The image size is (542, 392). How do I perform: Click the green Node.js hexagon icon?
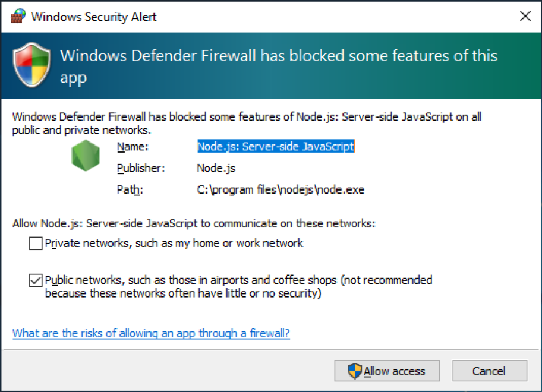point(86,156)
